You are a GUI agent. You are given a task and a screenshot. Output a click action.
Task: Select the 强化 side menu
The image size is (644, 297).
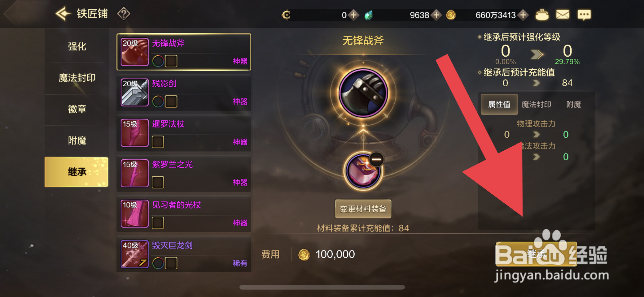point(77,47)
